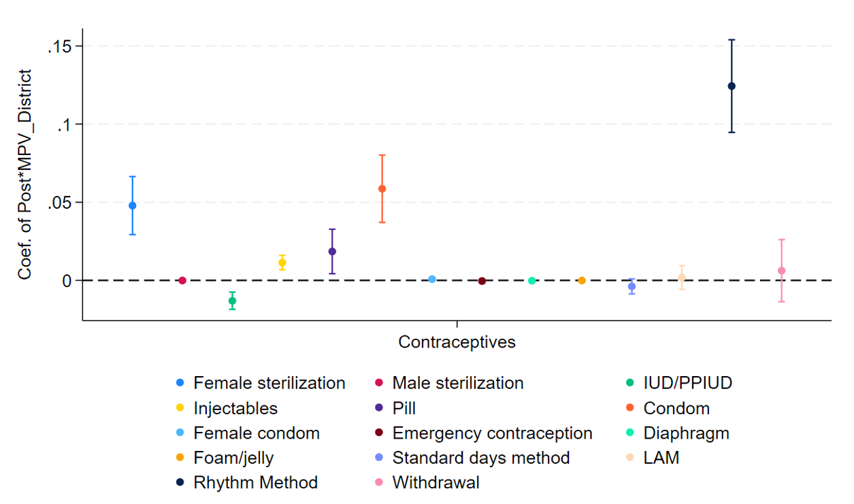Select the Withdrawal data point on plot

click(x=781, y=271)
